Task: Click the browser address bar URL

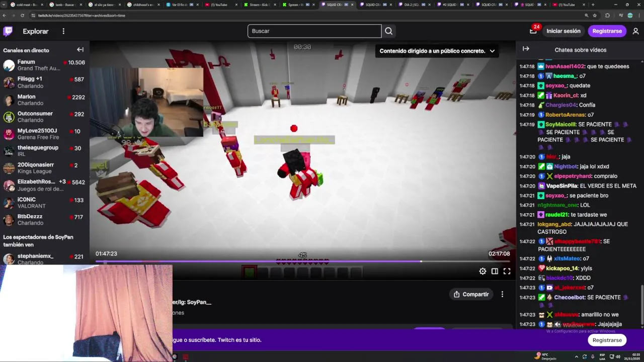Action: (x=82, y=16)
